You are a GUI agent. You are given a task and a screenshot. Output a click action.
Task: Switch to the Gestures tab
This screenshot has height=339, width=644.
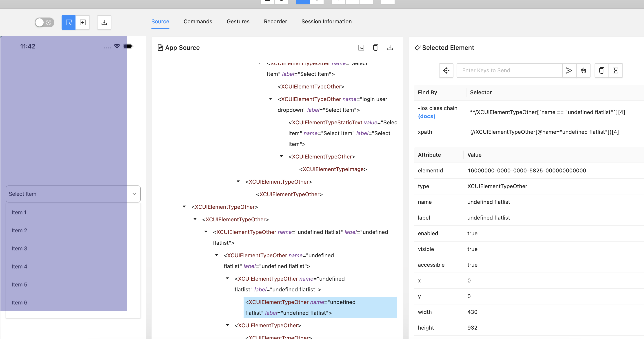238,22
